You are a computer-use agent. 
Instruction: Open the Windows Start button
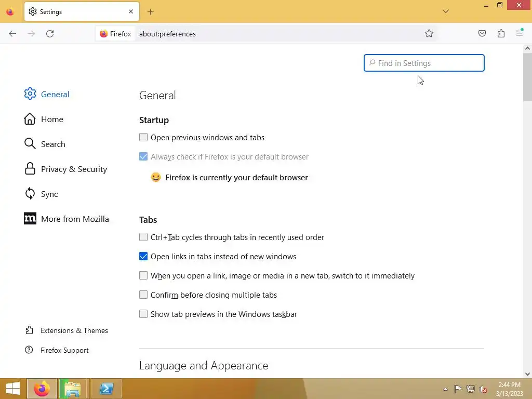pos(13,389)
